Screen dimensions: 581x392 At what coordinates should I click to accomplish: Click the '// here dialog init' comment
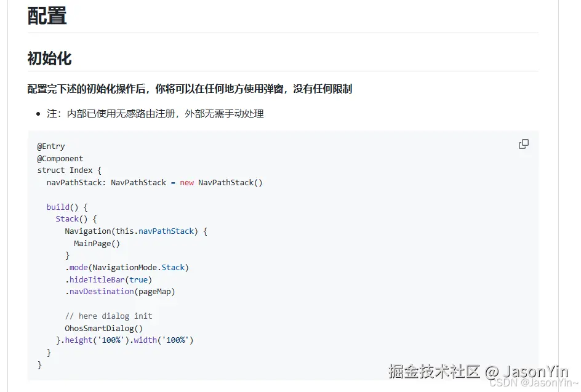pos(108,316)
